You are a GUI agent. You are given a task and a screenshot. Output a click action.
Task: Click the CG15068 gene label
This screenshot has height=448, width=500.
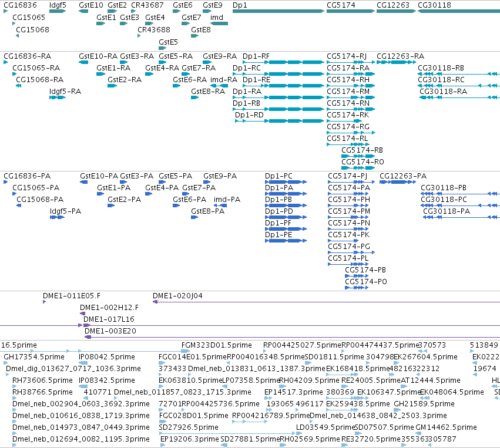click(x=32, y=29)
